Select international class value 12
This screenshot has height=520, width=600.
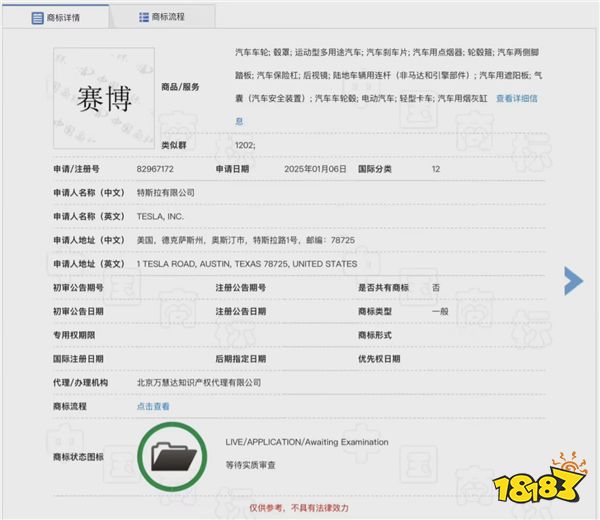tap(436, 169)
